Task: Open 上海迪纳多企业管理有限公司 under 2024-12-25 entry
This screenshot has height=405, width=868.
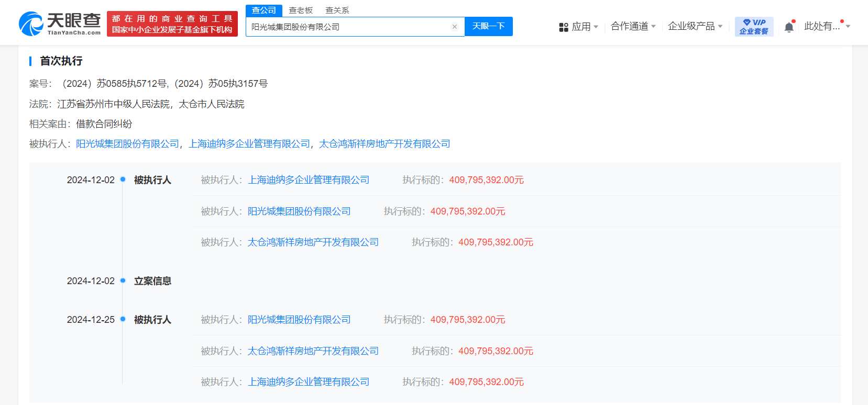Action: pyautogui.click(x=309, y=382)
